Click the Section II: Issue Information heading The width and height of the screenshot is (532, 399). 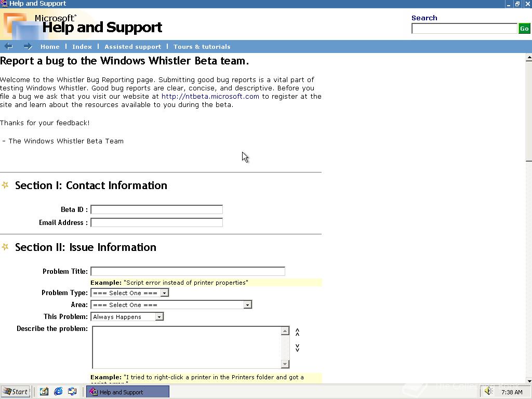[x=86, y=247]
